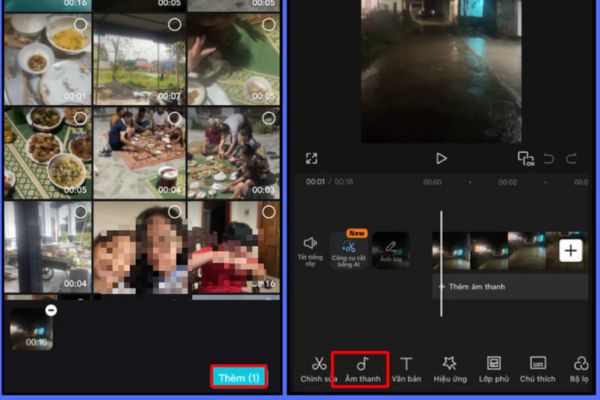This screenshot has height=400, width=600.
Task: Enter fullscreen preview mode
Action: pos(312,158)
